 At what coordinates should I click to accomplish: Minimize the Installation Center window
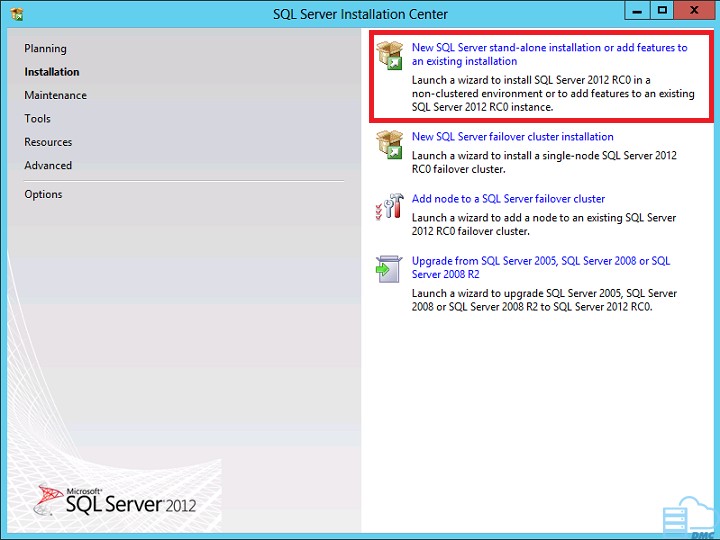tap(637, 11)
